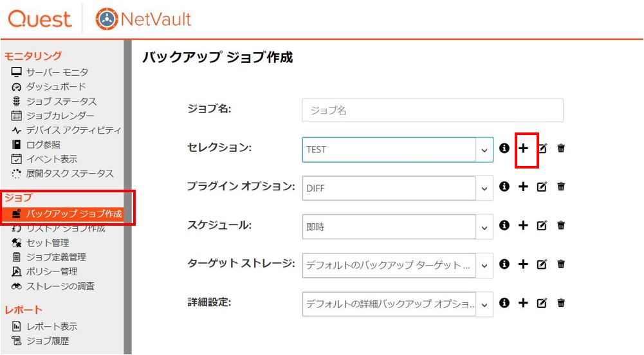Expand the スケジュール 即時 dropdown arrow
This screenshot has height=355, width=644.
point(484,227)
